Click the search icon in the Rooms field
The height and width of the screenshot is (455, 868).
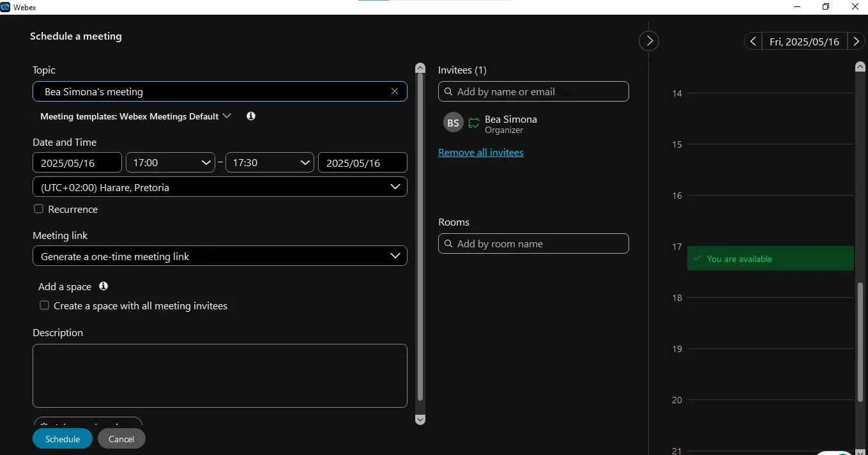[x=448, y=243]
